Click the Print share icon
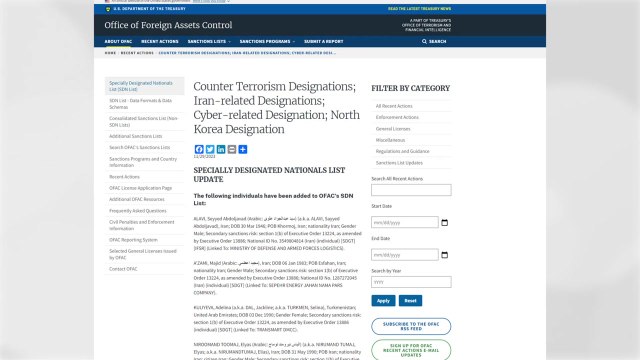The height and width of the screenshot is (360, 640). [x=232, y=149]
